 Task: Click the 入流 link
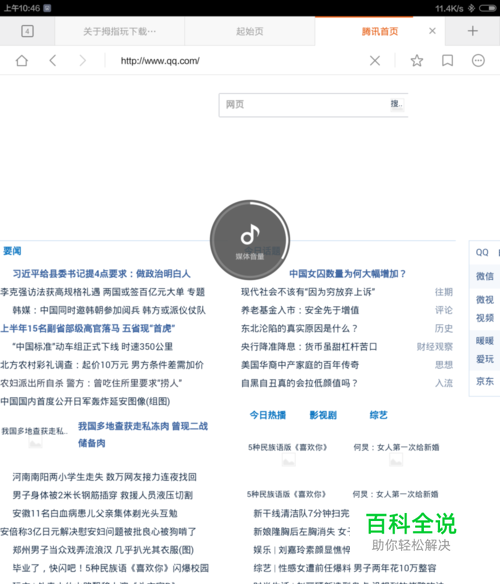click(444, 383)
